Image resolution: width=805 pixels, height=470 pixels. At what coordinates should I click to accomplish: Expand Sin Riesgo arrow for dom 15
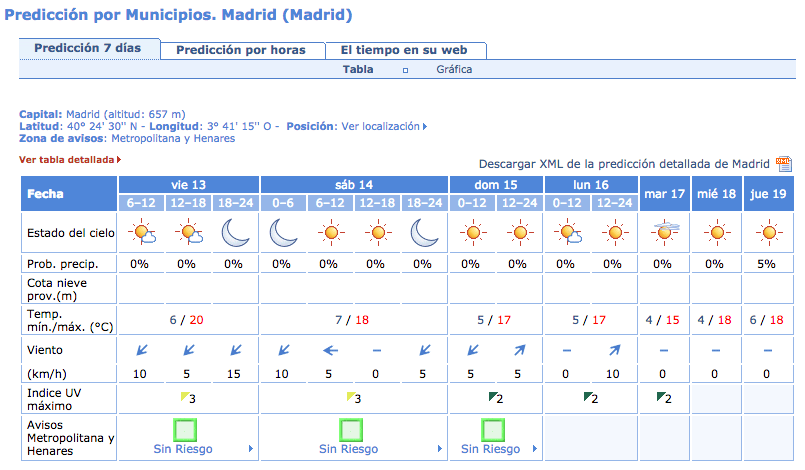click(534, 448)
